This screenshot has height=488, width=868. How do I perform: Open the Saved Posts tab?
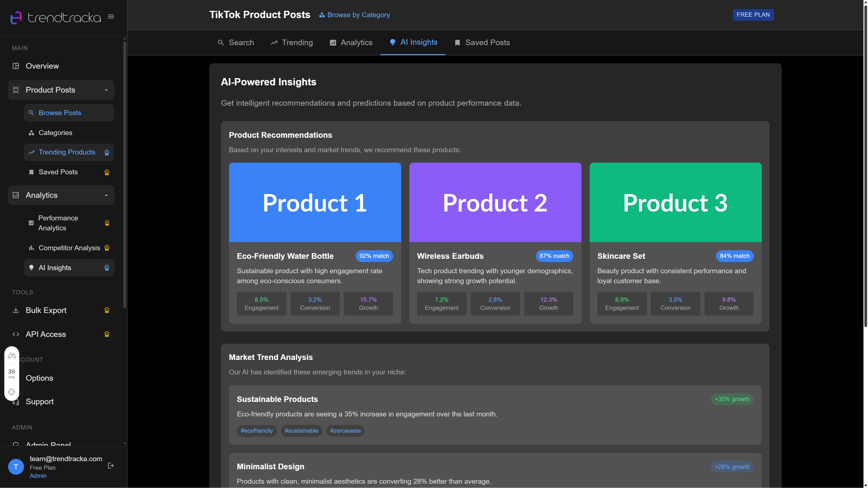point(482,42)
